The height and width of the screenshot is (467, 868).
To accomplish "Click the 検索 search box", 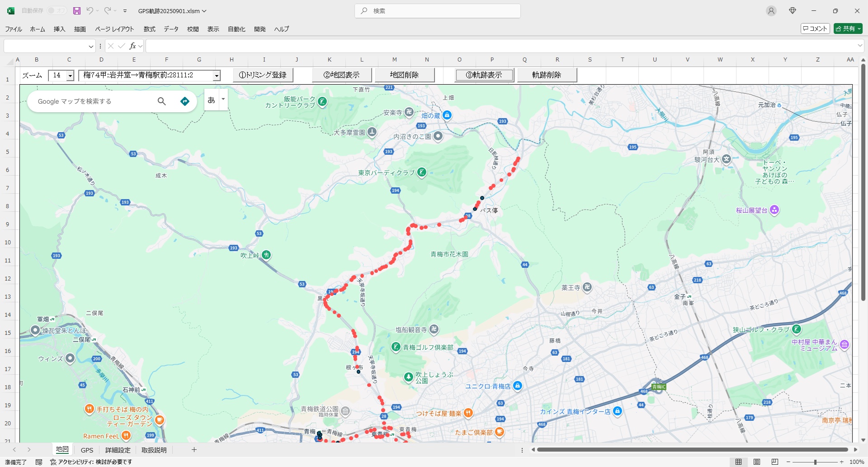I will click(438, 11).
